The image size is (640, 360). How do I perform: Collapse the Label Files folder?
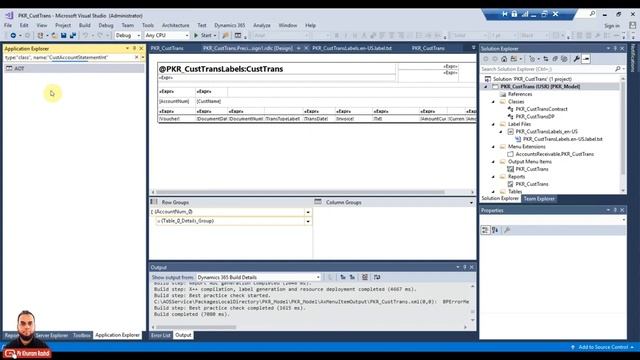(x=493, y=124)
